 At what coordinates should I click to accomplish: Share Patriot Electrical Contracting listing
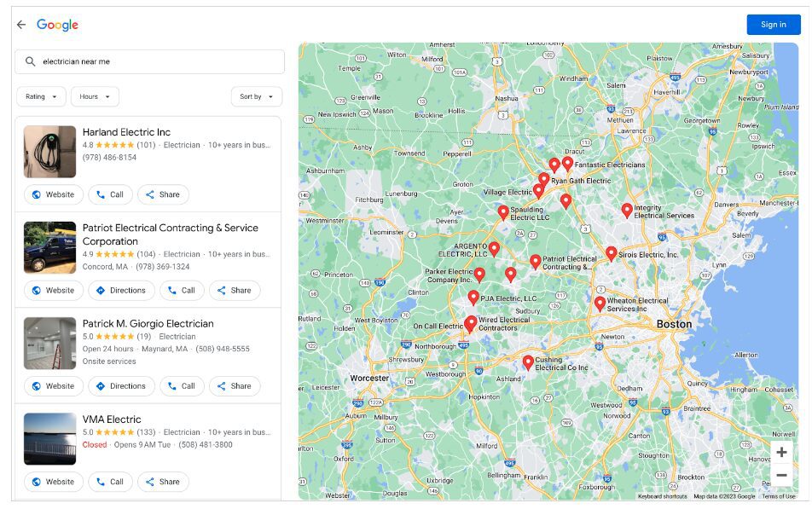click(x=235, y=291)
